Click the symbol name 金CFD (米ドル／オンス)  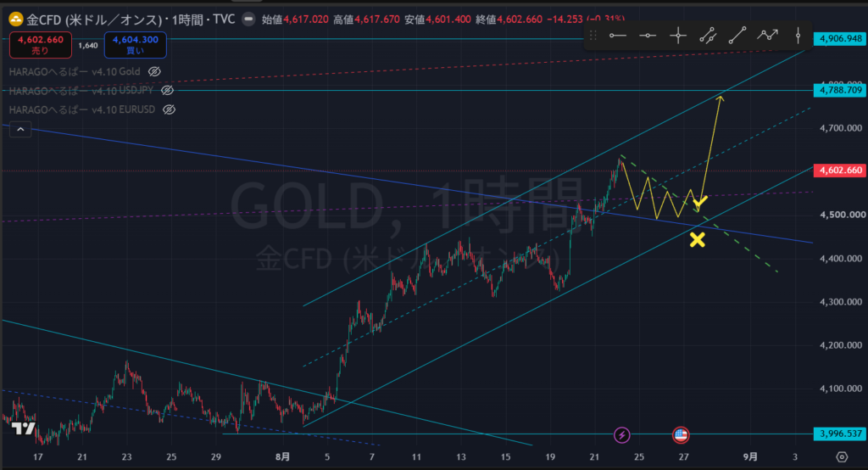coord(94,20)
